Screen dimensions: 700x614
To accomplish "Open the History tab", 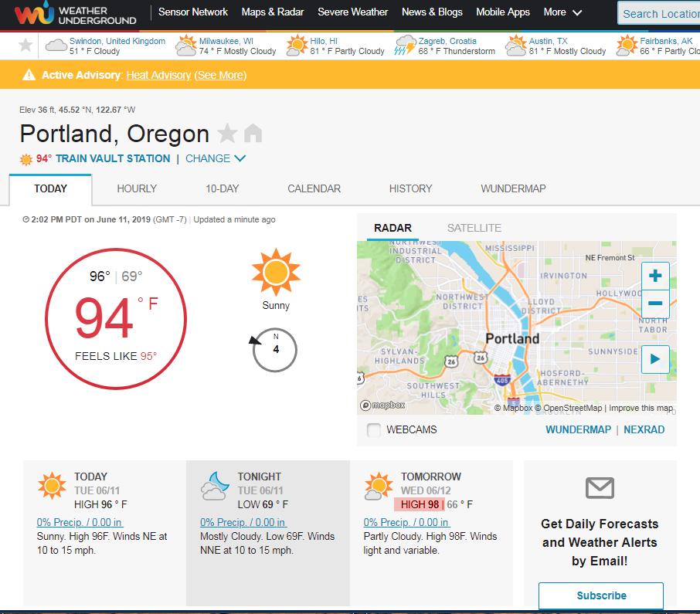I will click(410, 188).
